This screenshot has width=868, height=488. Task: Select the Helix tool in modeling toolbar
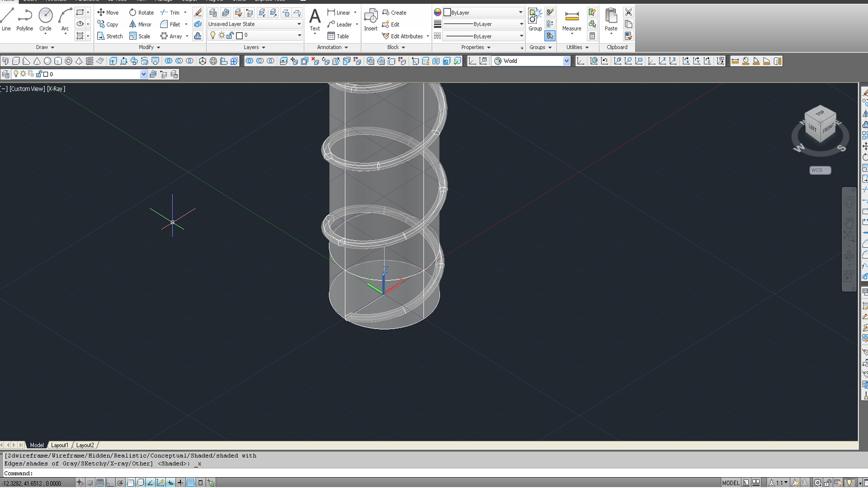click(90, 61)
